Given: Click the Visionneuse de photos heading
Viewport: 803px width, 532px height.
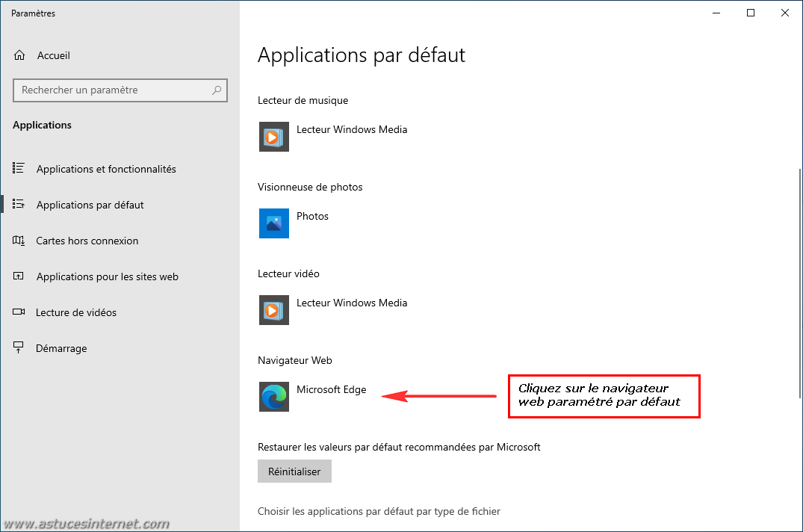Looking at the screenshot, I should pos(310,187).
